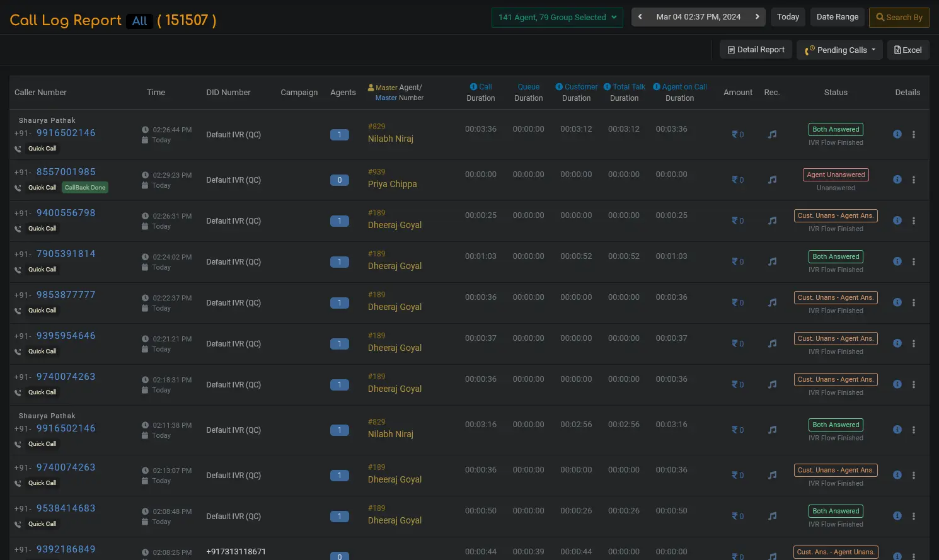Click the DID Number column header
The height and width of the screenshot is (560, 939).
(228, 92)
